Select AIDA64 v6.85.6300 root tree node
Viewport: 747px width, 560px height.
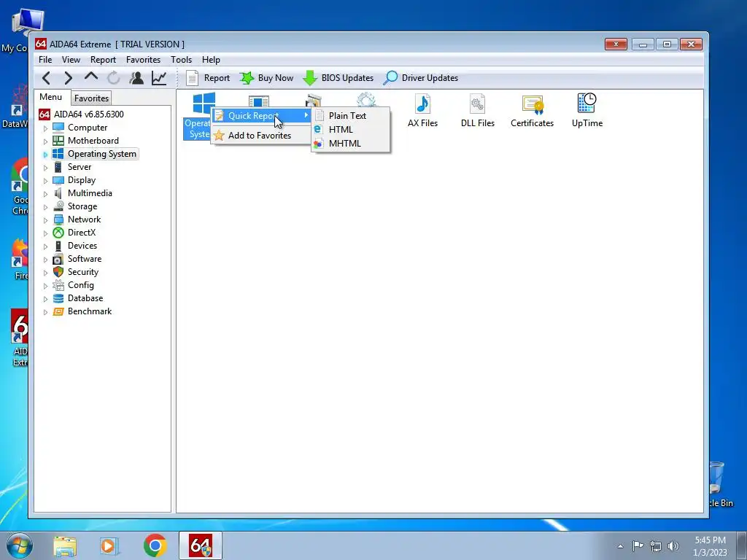pyautogui.click(x=82, y=114)
